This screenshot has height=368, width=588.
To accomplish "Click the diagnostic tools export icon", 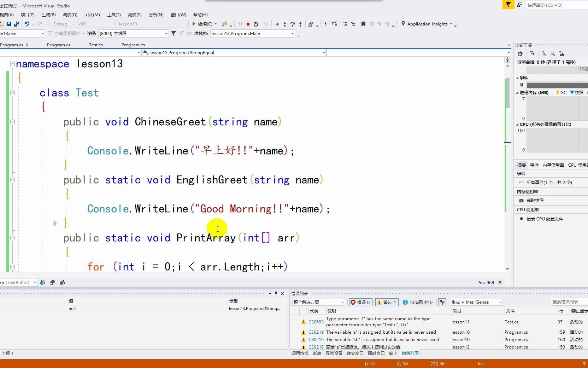I will tap(532, 54).
